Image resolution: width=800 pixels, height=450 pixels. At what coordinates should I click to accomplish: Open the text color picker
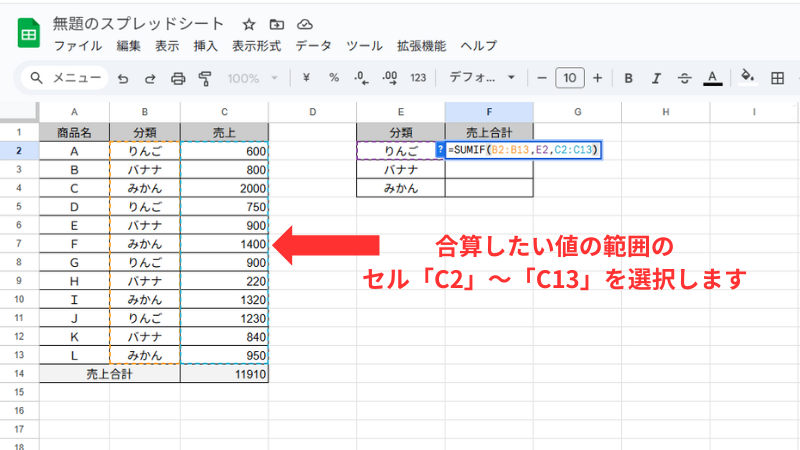point(713,79)
